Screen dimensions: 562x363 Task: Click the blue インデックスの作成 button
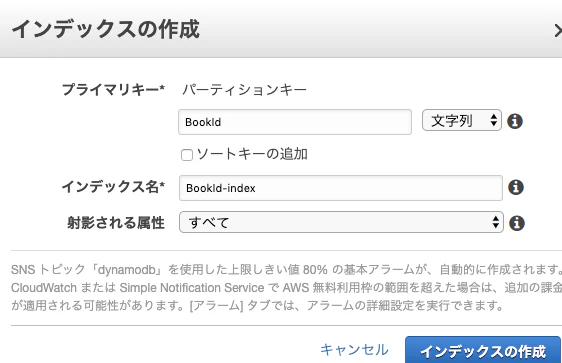tap(483, 350)
